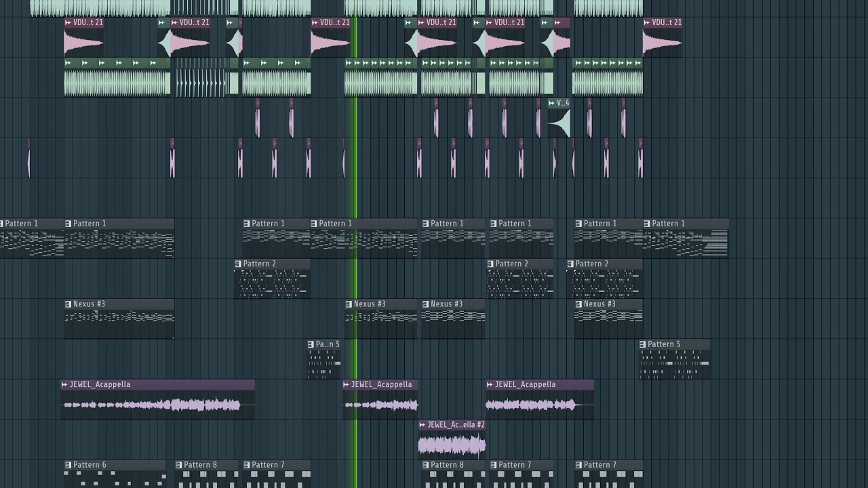Open the clip menu of leftmost Pattern 8
Viewport: 868px width, 488px height.
tap(179, 465)
